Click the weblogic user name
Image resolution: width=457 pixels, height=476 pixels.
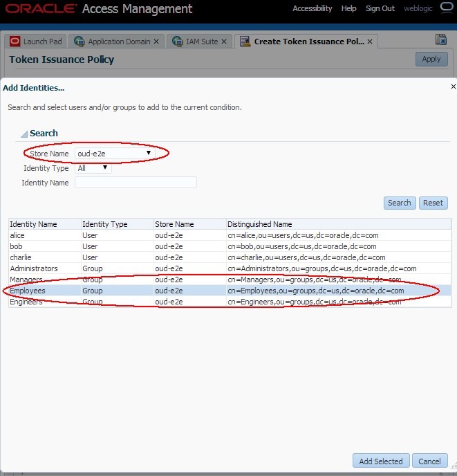click(418, 8)
